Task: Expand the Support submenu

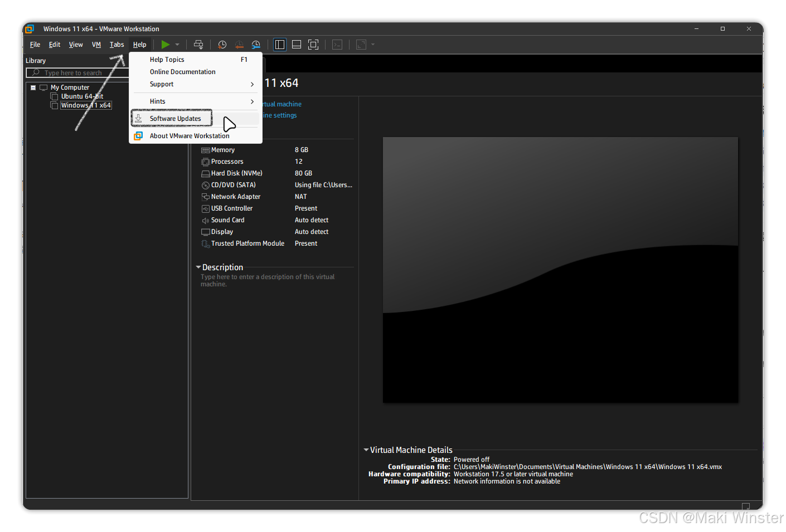Action: tap(196, 84)
